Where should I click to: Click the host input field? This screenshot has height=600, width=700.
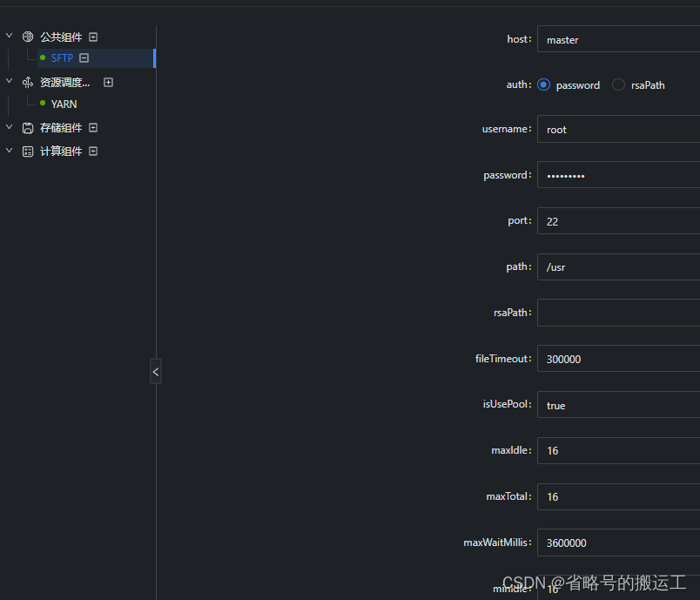tap(618, 39)
